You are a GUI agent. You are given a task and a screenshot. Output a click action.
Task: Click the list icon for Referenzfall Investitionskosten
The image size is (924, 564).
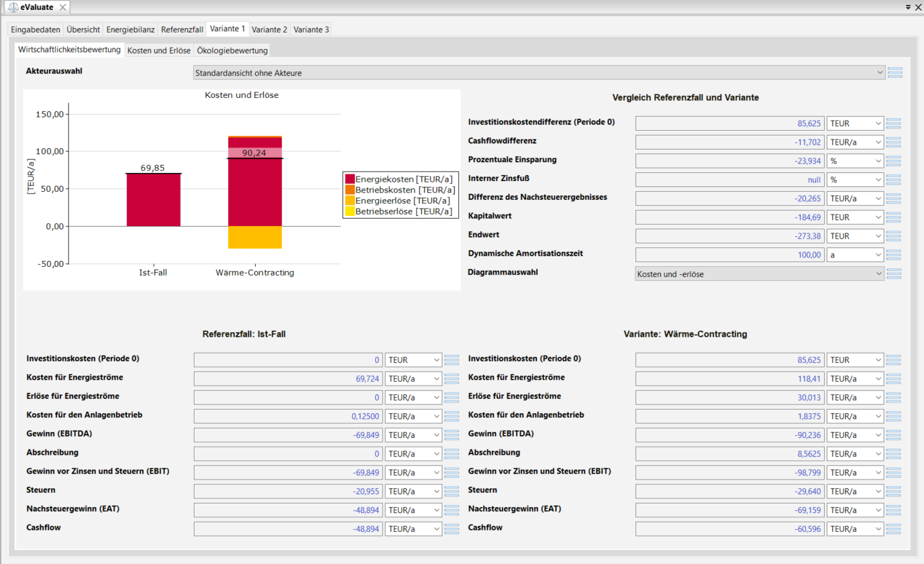coord(452,360)
